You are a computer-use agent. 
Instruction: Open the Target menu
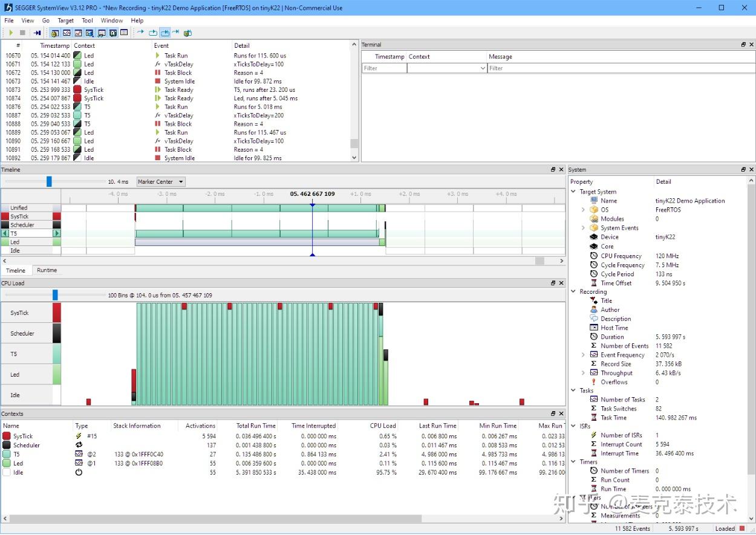tap(65, 20)
